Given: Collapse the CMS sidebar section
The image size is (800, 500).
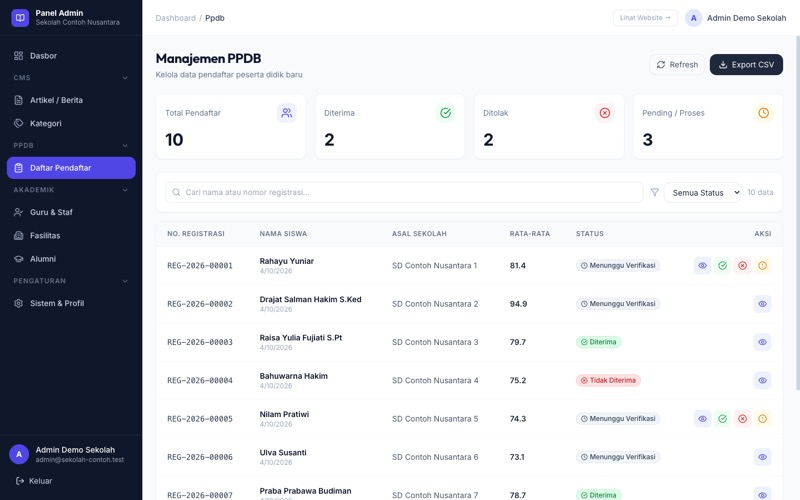Looking at the screenshot, I should (125, 78).
